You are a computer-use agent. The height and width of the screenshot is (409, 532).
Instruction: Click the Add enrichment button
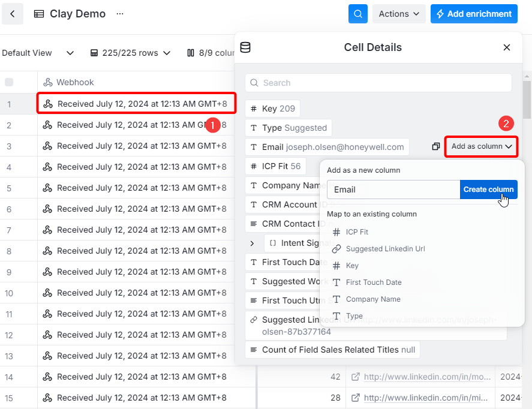474,14
